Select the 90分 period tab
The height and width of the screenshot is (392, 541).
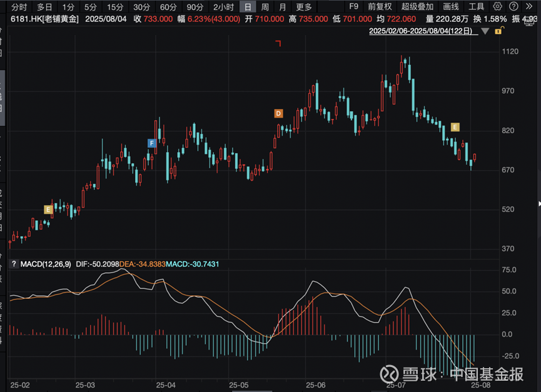[195, 7]
